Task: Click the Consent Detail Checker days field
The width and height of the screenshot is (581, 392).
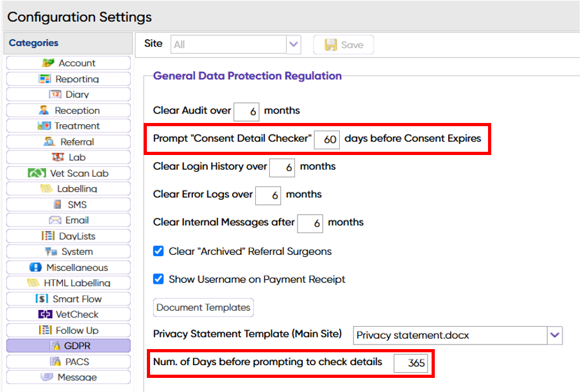Action: [327, 140]
